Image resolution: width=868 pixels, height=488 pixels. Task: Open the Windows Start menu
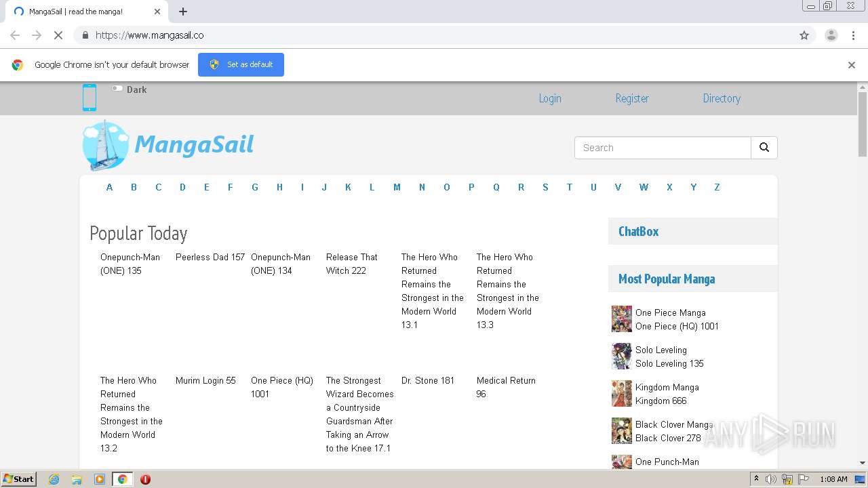pos(19,479)
